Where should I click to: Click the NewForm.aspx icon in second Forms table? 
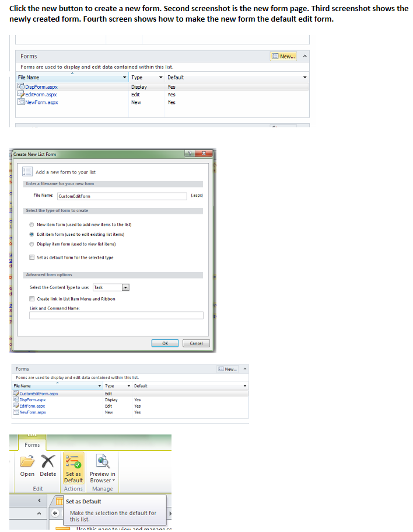click(16, 412)
